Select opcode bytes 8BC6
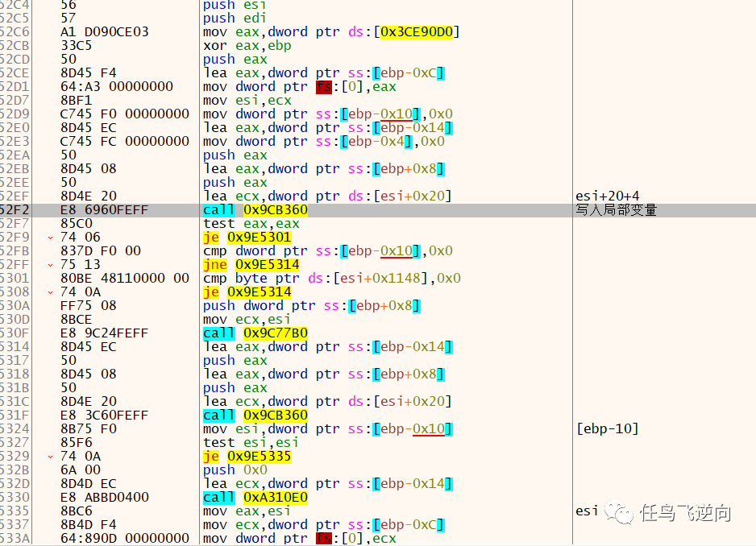756x546 pixels. click(77, 511)
